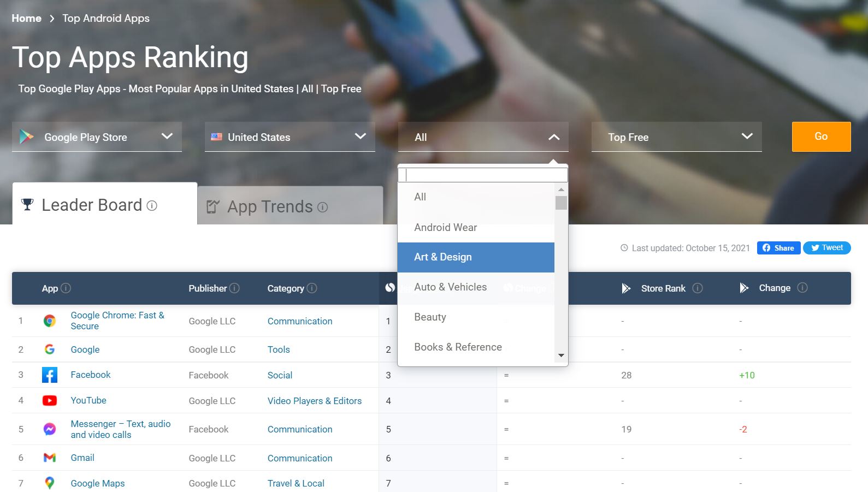Click the category list scrollbar thumb
This screenshot has width=868, height=492.
[561, 203]
